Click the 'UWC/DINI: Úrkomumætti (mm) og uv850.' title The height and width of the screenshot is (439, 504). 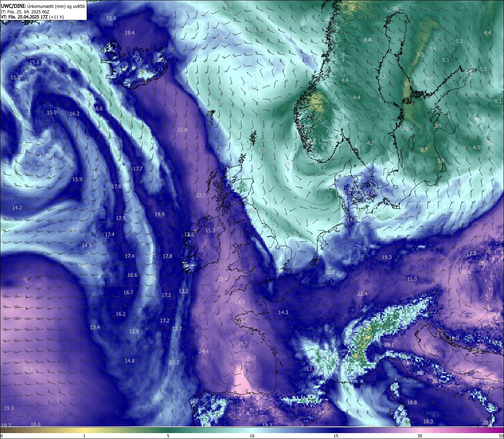(43, 6)
